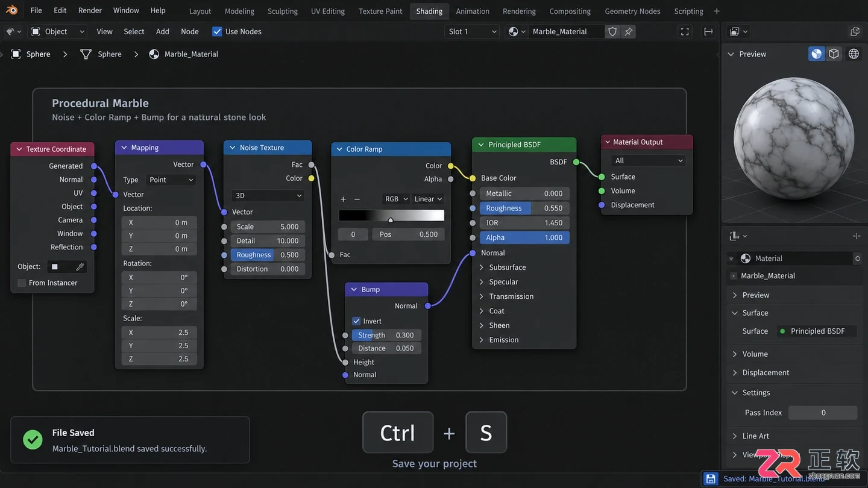Click the Pass Index field
Image resolution: width=868 pixels, height=488 pixels.
[823, 413]
